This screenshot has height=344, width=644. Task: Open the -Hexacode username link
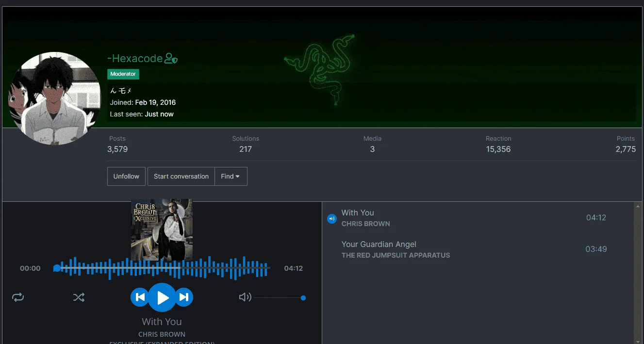135,59
